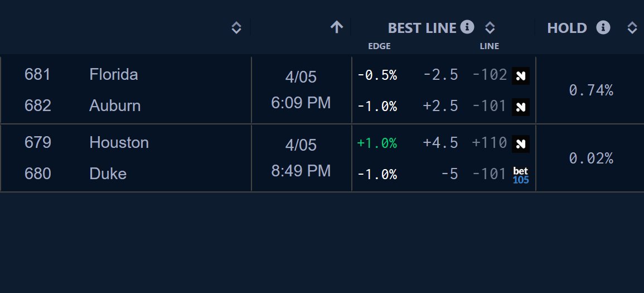The height and width of the screenshot is (293, 644).
Task: Click the 0.74% hold value
Action: pyautogui.click(x=591, y=90)
